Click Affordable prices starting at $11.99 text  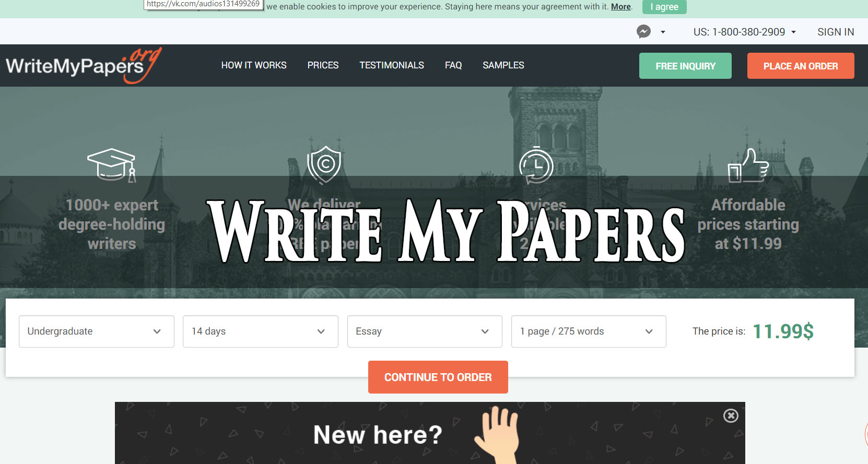click(x=748, y=224)
